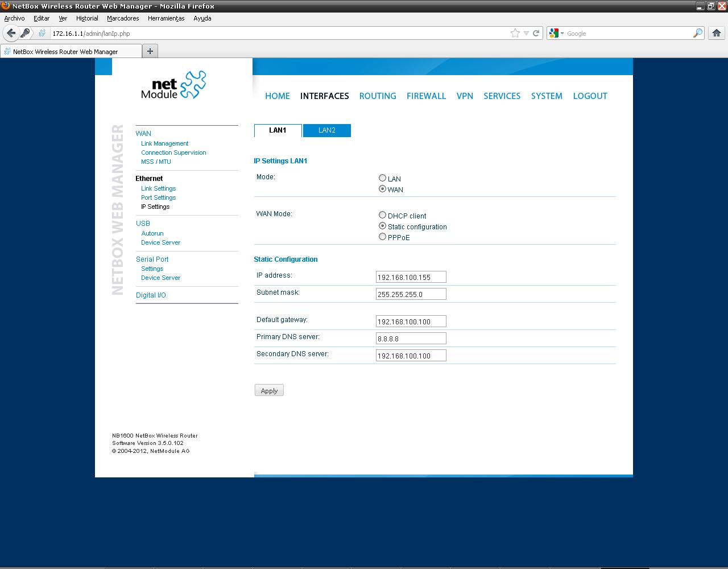This screenshot has width=728, height=569.
Task: Click the Primary DNS server field
Action: click(411, 339)
